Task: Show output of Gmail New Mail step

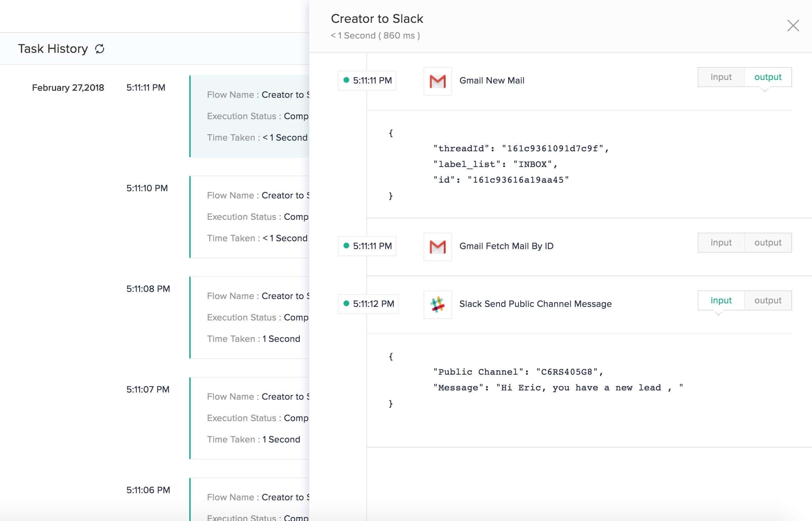Action: 768,77
